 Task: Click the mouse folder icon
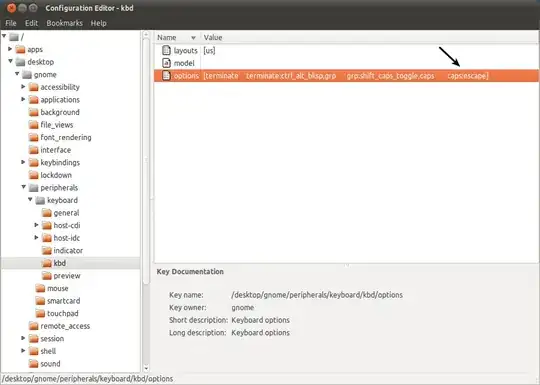coord(40,288)
